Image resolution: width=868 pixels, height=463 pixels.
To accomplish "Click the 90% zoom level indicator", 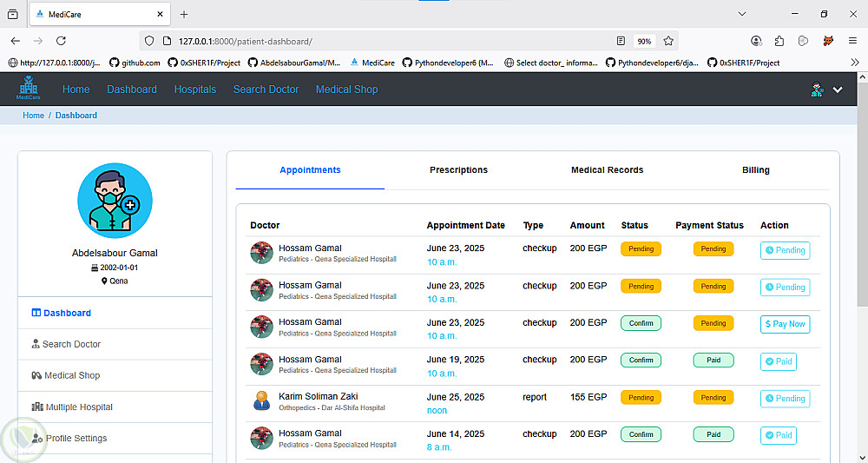I will click(644, 42).
